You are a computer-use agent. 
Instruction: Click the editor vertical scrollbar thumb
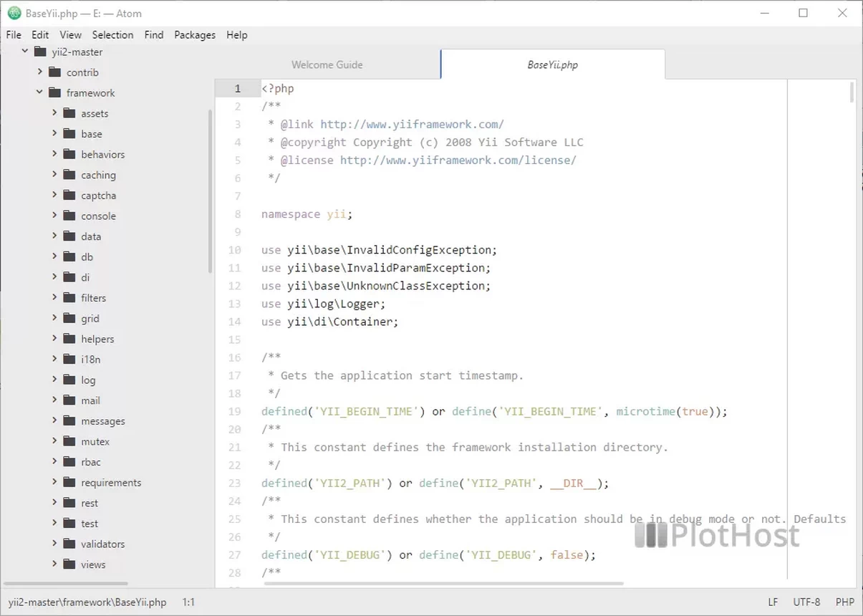pyautogui.click(x=852, y=93)
